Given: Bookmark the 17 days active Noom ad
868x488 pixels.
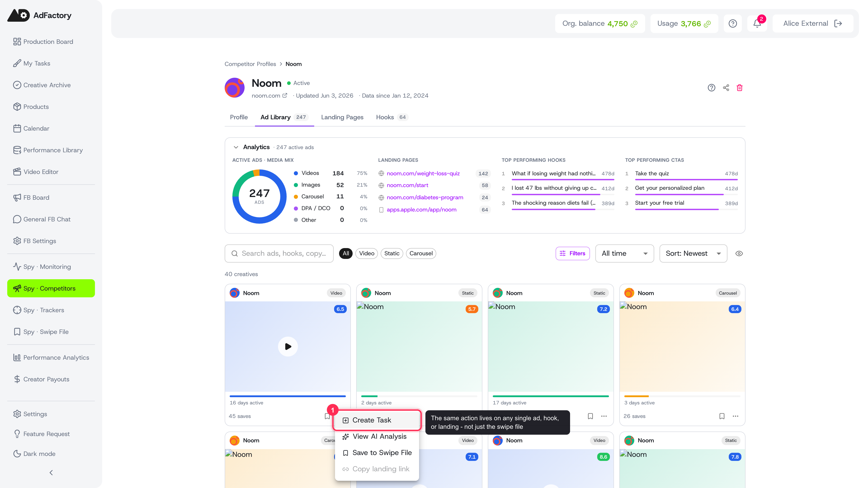Looking at the screenshot, I should click(590, 416).
